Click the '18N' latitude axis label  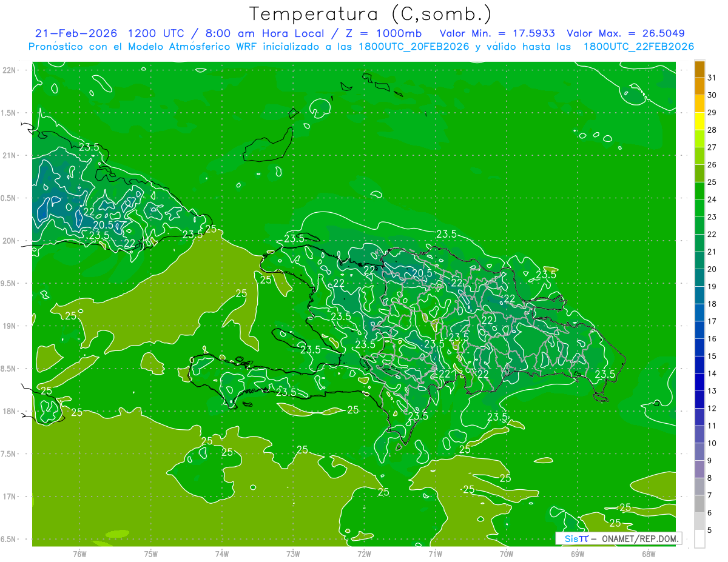10,411
